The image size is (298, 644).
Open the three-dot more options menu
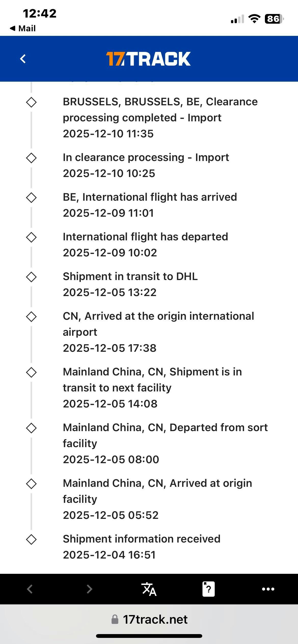(268, 589)
